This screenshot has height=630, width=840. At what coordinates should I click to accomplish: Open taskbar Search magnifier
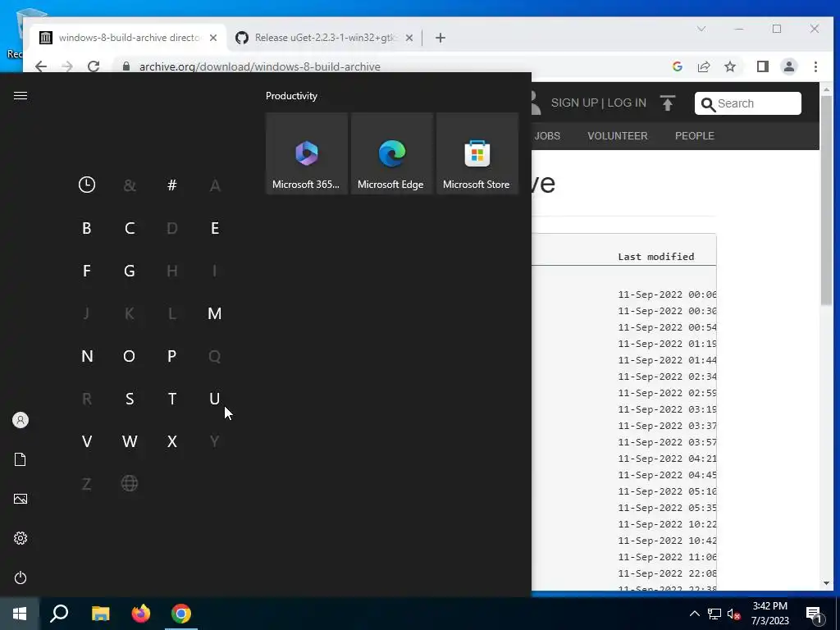59,614
